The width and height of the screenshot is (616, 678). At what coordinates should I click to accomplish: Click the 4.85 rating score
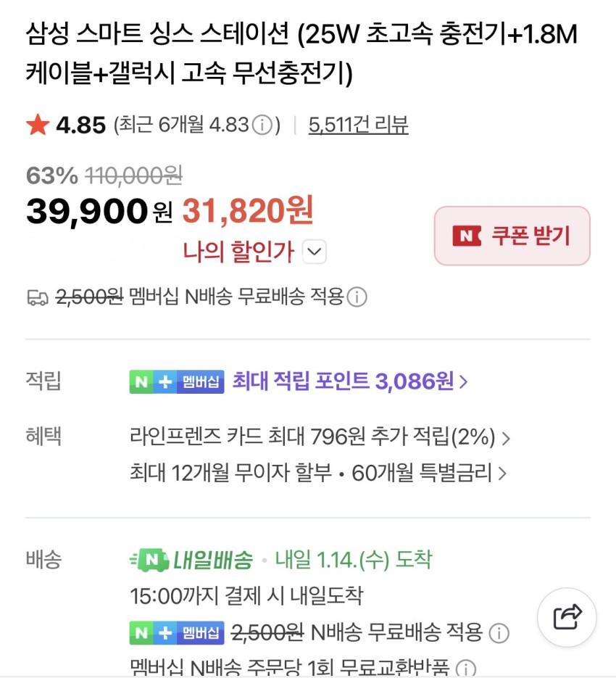(x=80, y=125)
